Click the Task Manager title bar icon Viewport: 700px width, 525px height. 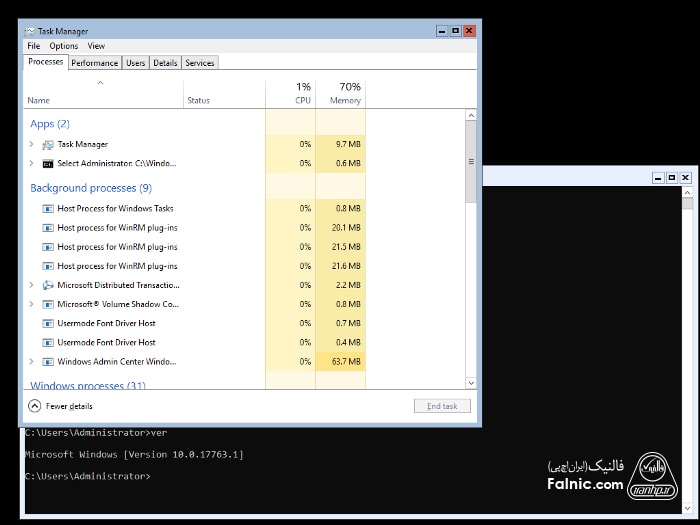pos(29,31)
